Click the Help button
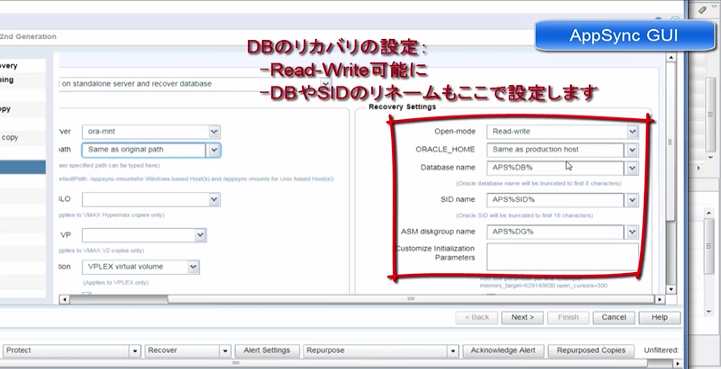 659,317
